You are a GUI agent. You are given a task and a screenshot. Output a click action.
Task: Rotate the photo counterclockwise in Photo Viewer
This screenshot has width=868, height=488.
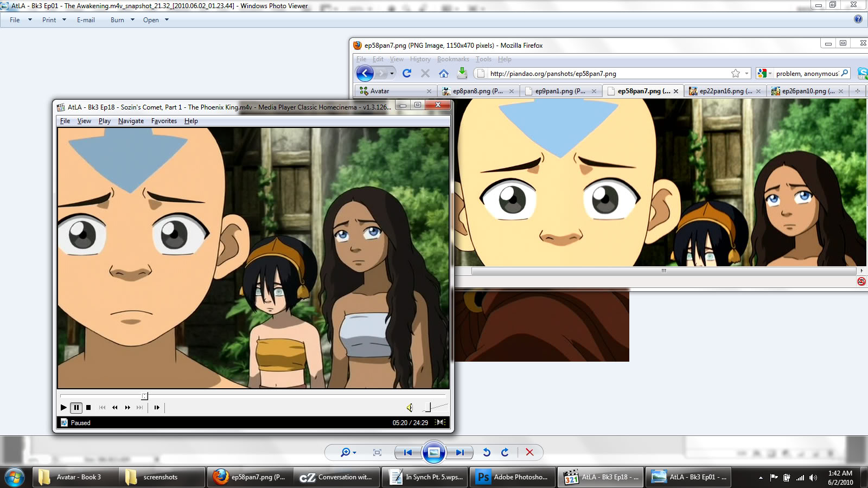[x=487, y=452]
